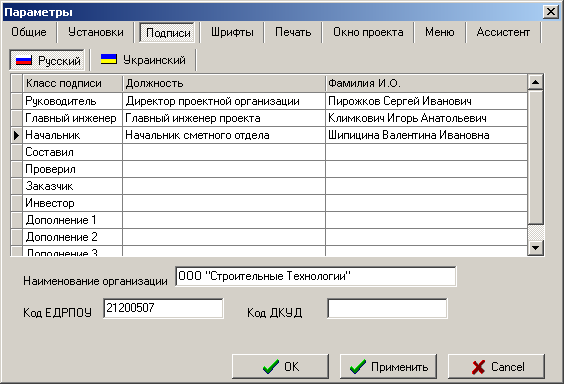Switch to the Украинский language tab

click(x=143, y=60)
